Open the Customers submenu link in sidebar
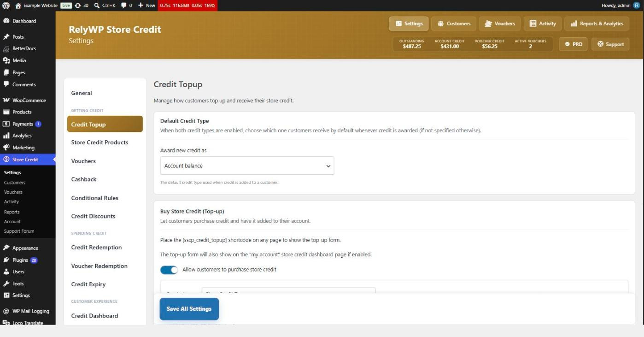 [15, 183]
